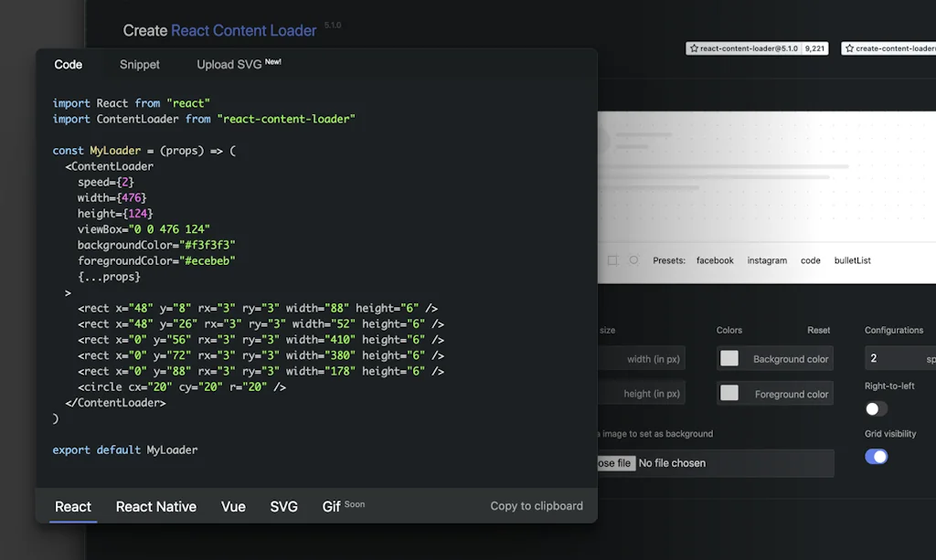The width and height of the screenshot is (936, 560).
Task: Switch to the Snippet tab
Action: [x=139, y=65]
